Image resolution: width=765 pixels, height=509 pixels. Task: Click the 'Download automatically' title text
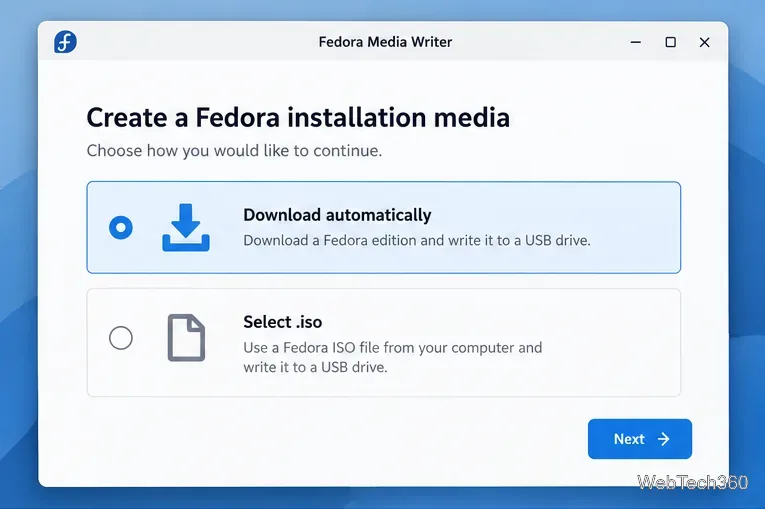[337, 215]
